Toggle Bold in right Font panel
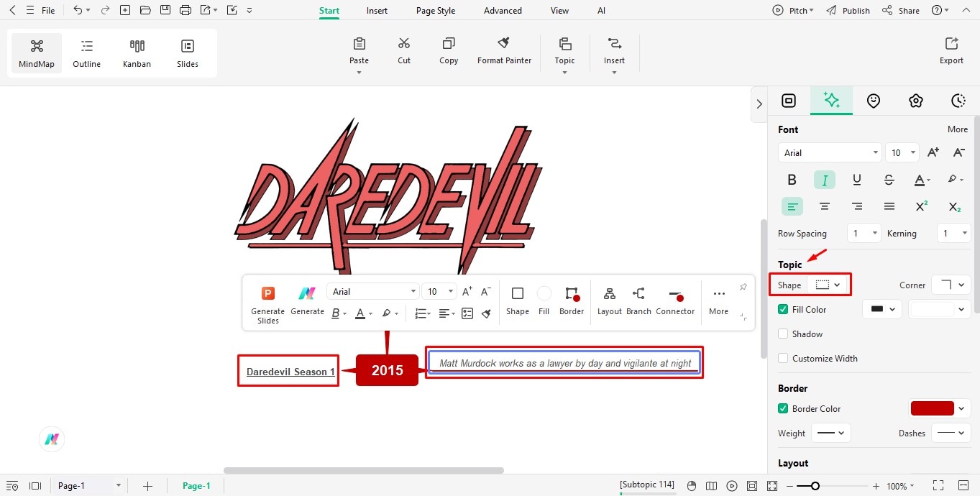 (792, 180)
